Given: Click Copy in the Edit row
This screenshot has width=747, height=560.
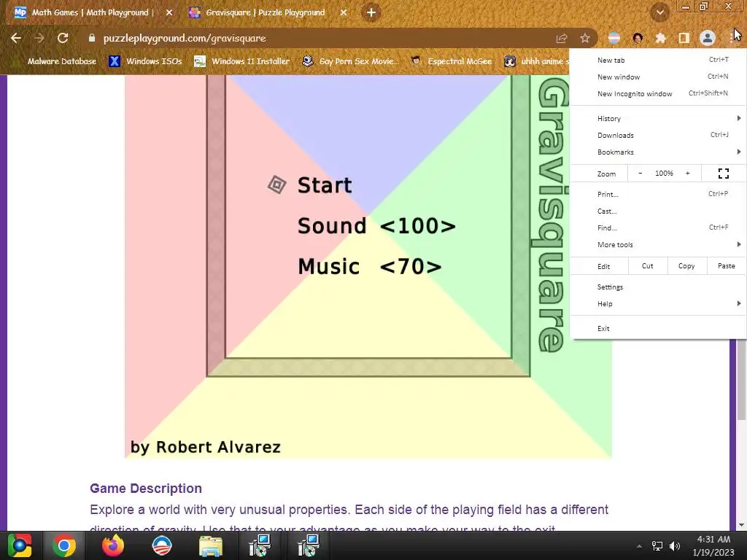Looking at the screenshot, I should 686,266.
